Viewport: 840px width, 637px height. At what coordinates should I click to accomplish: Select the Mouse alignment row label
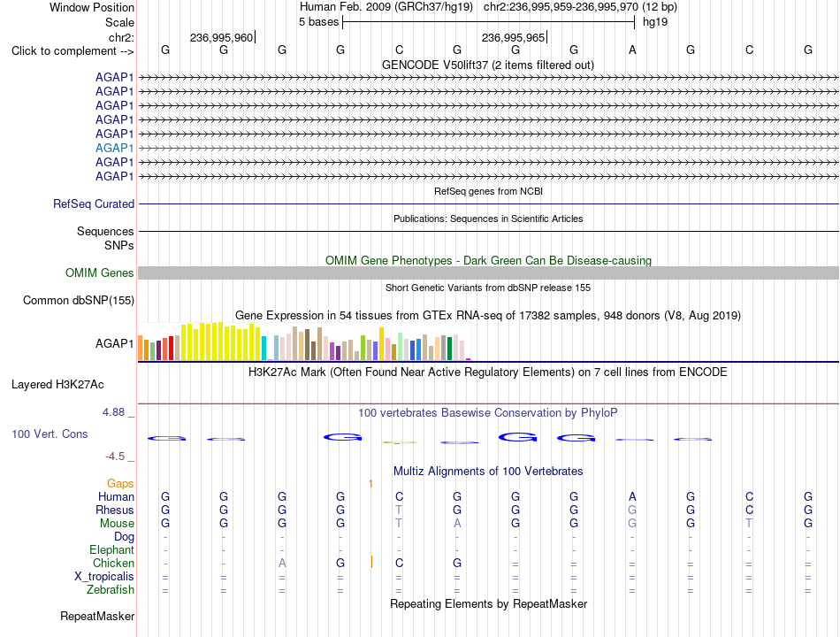pos(117,524)
